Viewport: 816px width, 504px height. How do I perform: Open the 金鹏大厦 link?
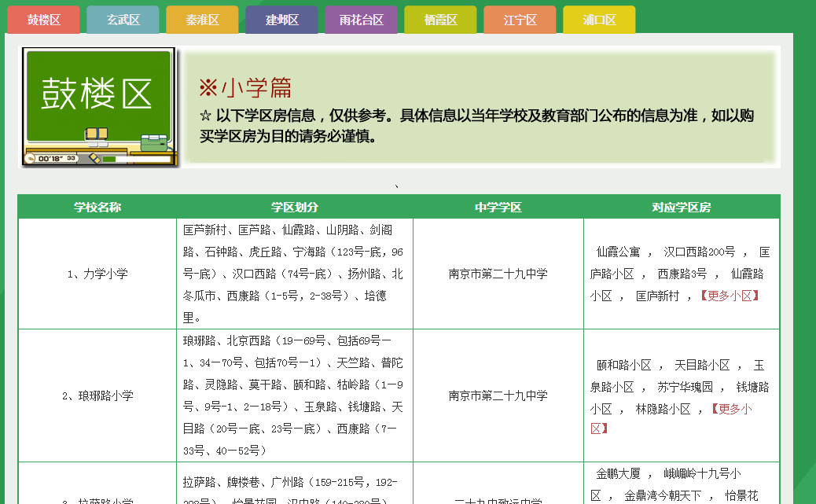[x=618, y=474]
